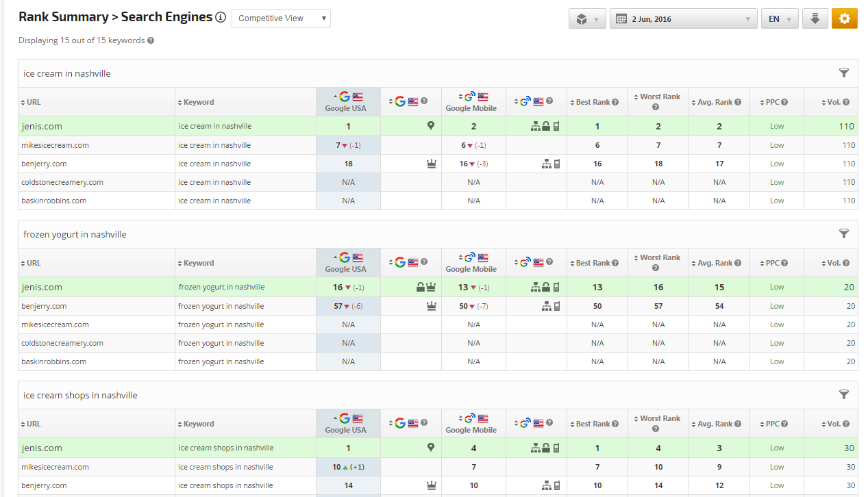Click jenis.com in frozen yogurt table
Screen dimensions: 868x497
pos(42,288)
